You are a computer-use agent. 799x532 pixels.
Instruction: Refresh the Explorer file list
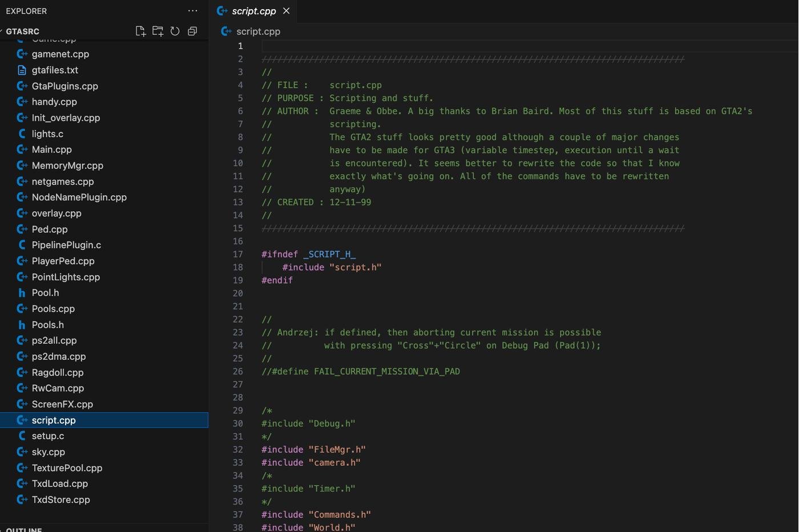pos(175,31)
